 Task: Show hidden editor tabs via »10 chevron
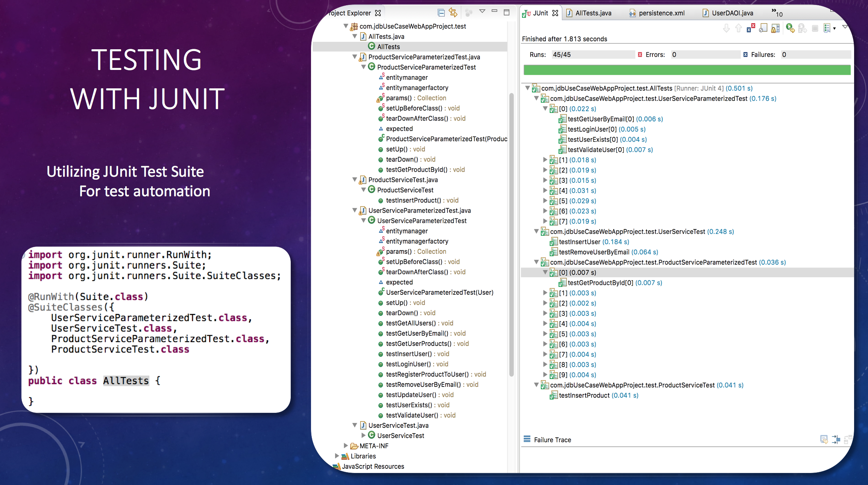pos(777,13)
